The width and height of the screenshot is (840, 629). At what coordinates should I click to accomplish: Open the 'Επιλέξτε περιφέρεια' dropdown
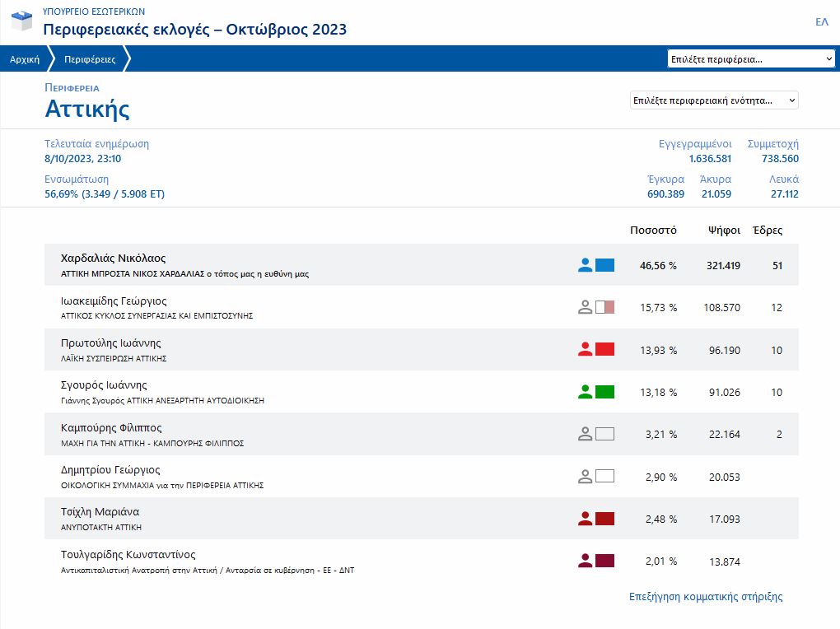pyautogui.click(x=751, y=59)
